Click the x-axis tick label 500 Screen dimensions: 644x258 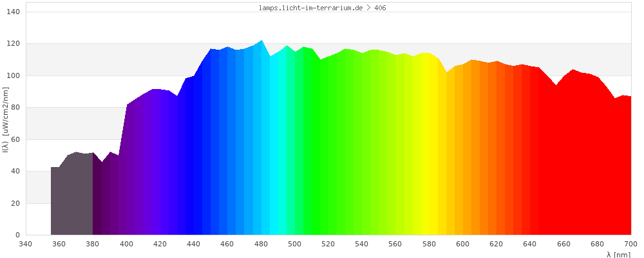coord(294,244)
